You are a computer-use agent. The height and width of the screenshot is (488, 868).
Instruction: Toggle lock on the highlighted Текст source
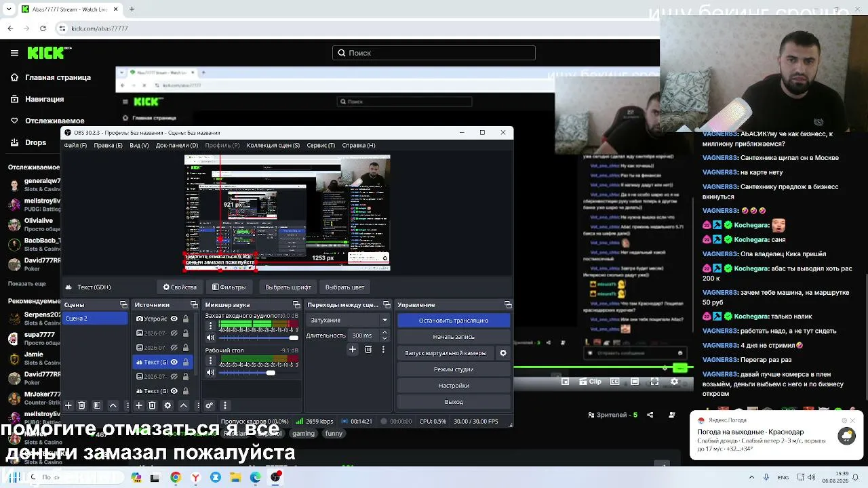coord(186,362)
